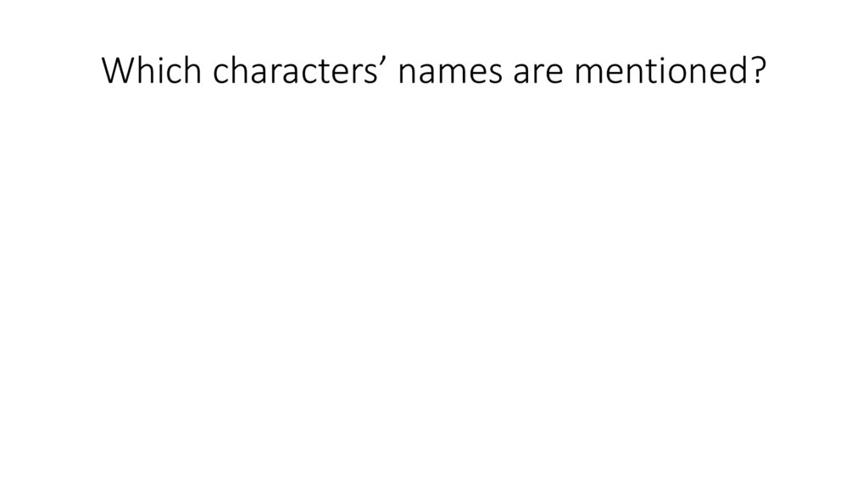This screenshot has width=868, height=487.
Task: Click the final 's' of 'names'
Action: [493, 74]
